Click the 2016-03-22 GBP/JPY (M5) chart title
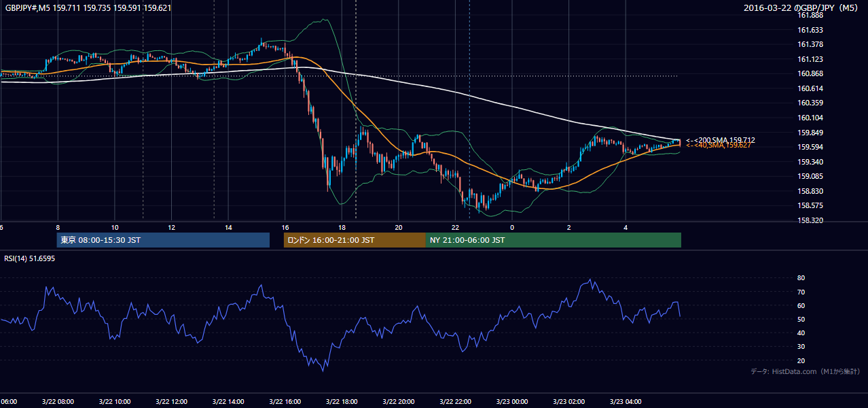The image size is (868, 408). [x=802, y=7]
